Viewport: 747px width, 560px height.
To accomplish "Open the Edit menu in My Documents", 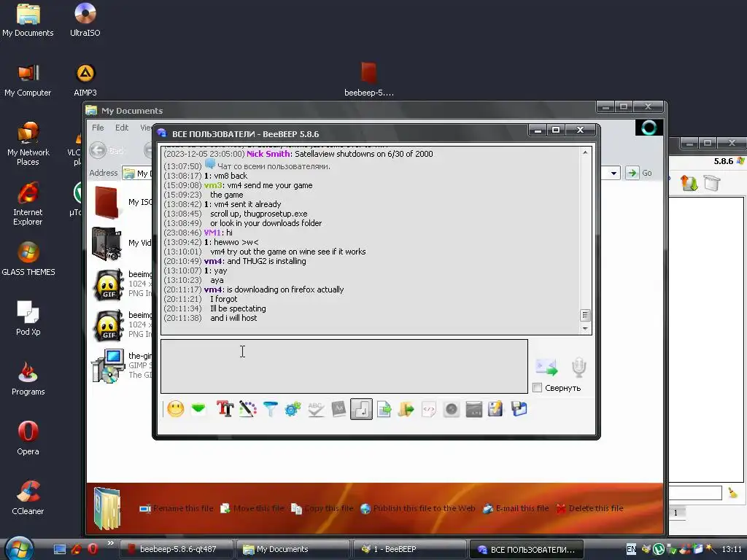I will [x=122, y=128].
